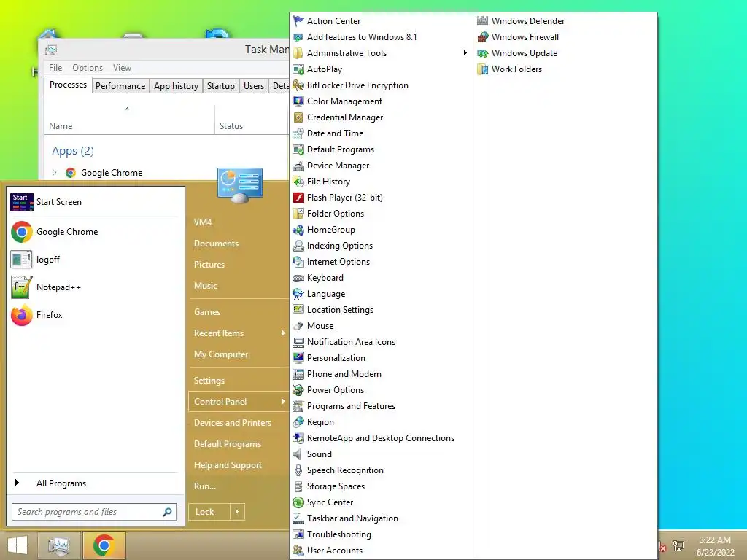
Task: Open Windows Firewall icon
Action: (x=483, y=37)
